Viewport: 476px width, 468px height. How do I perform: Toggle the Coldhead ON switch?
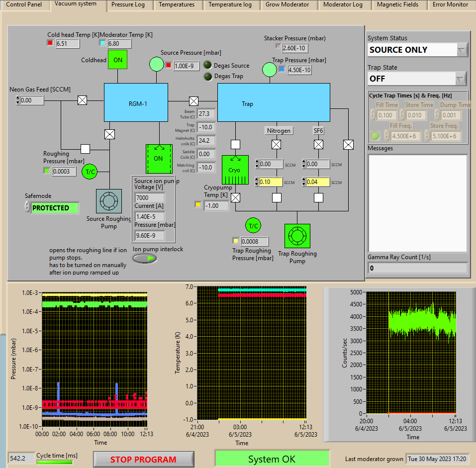[117, 60]
